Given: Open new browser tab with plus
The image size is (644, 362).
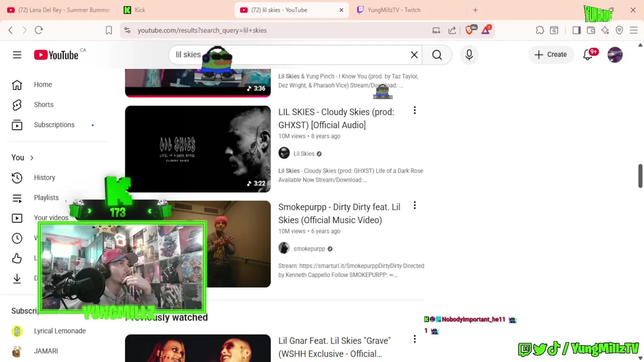Looking at the screenshot, I should [475, 10].
